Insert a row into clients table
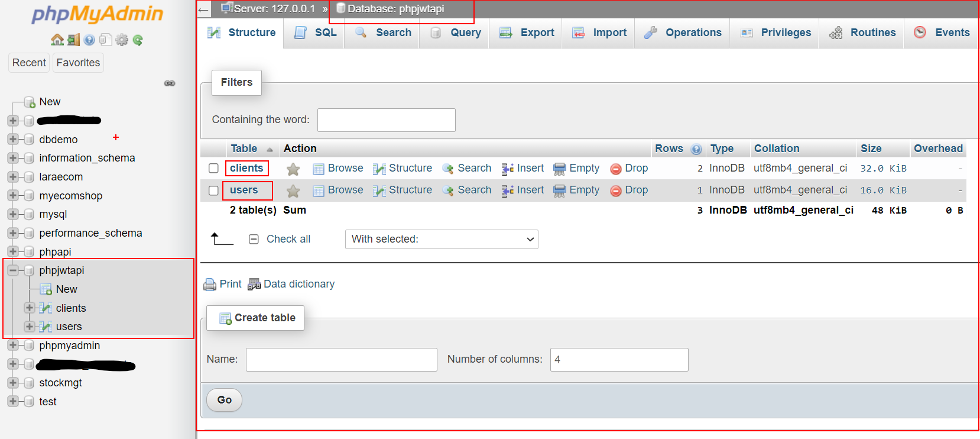Image resolution: width=980 pixels, height=439 pixels. 523,169
